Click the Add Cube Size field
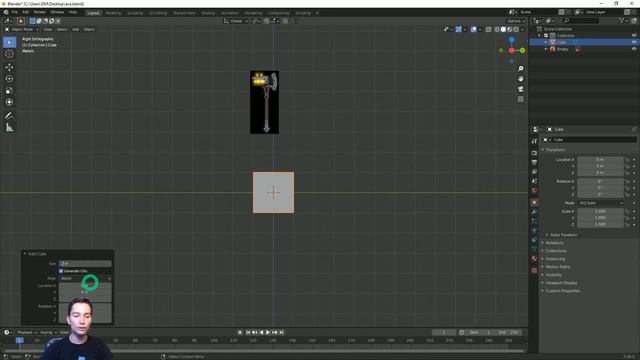The width and height of the screenshot is (640, 360). pyautogui.click(x=85, y=264)
